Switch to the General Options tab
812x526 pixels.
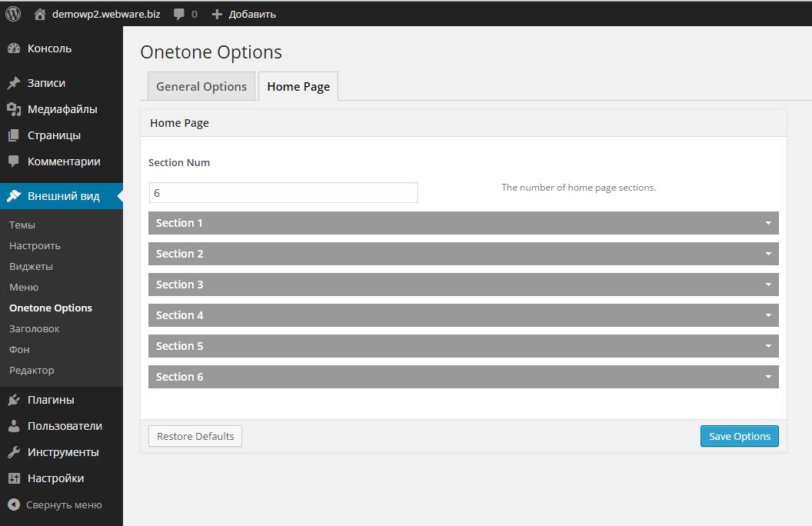point(201,87)
